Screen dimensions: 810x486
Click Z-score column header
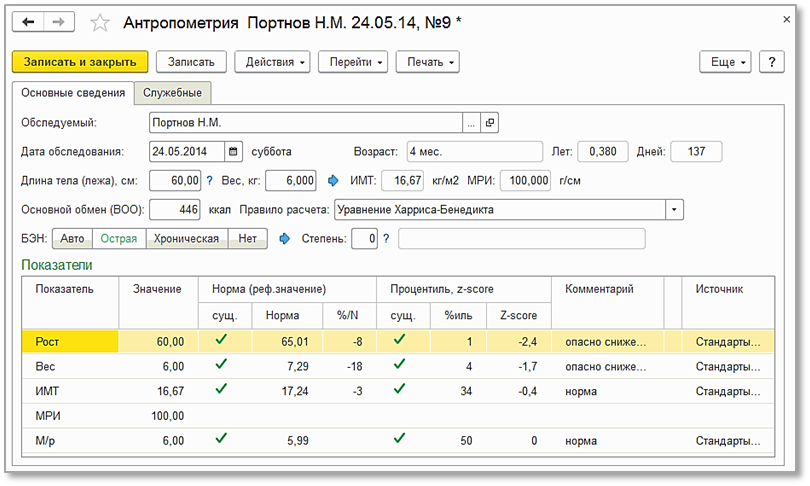point(519,316)
